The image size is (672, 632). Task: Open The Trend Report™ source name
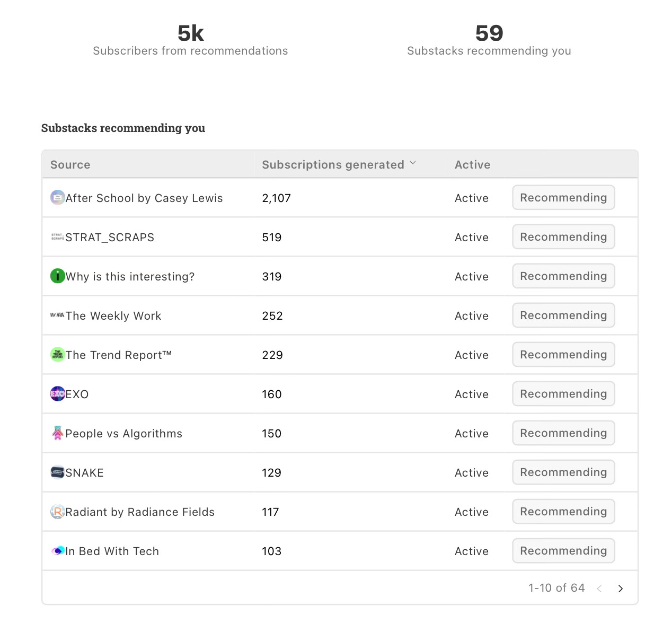tap(119, 355)
